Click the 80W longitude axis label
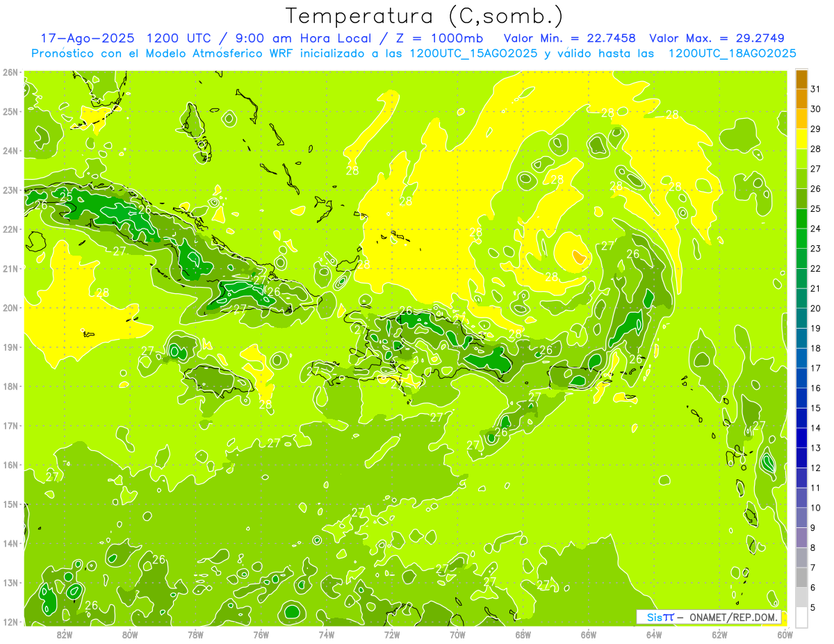 click(x=130, y=634)
